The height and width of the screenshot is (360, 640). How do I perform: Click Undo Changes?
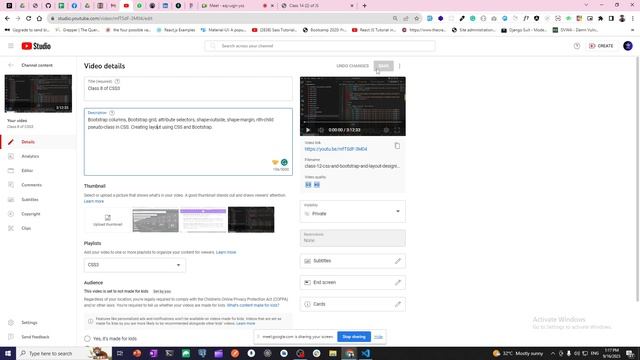pyautogui.click(x=353, y=66)
